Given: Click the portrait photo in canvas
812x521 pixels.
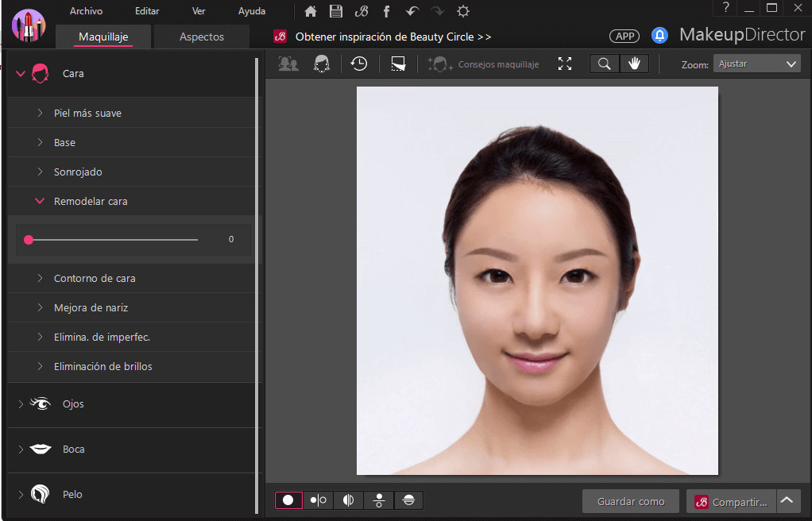Looking at the screenshot, I should [537, 280].
